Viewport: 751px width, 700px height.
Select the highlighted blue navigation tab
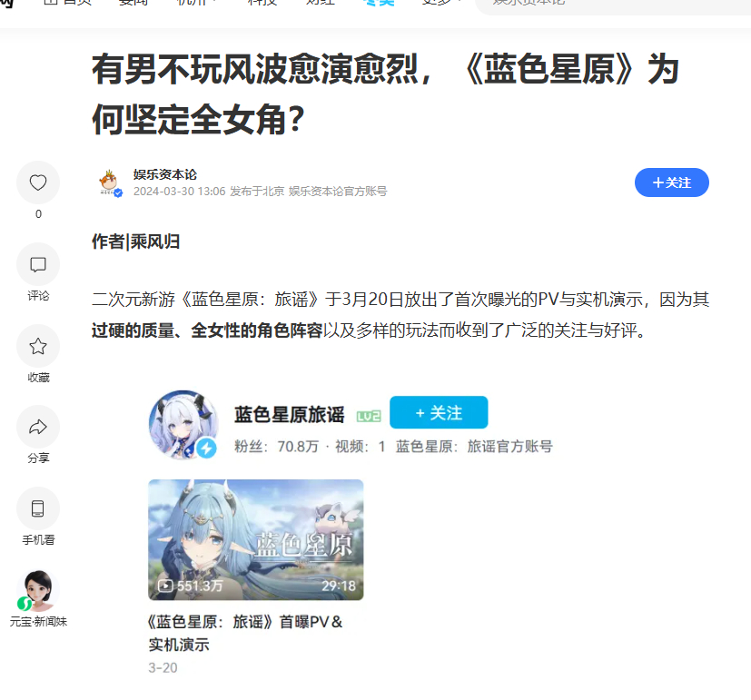[x=379, y=3]
